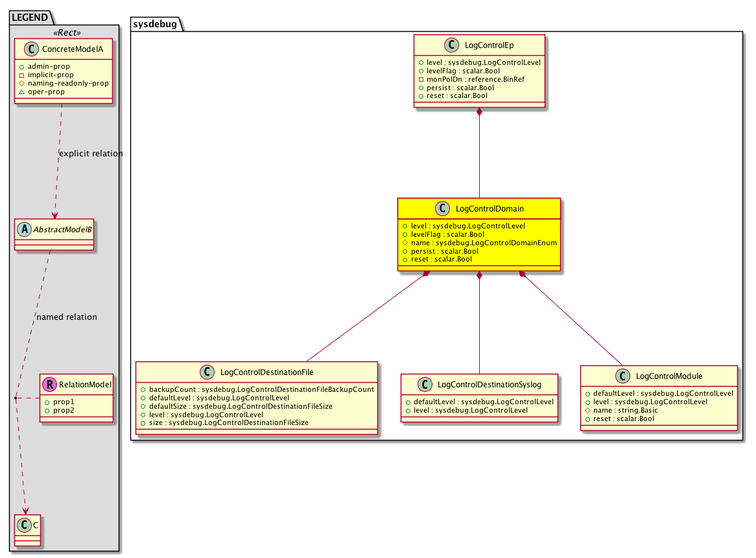Select the LogControlDestinationFile class icon
This screenshot has height=558, width=756.
[x=207, y=372]
